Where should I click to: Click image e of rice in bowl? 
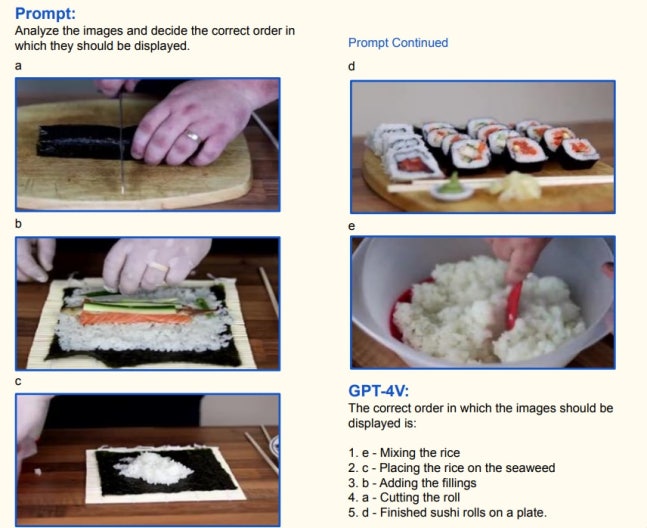point(483,302)
